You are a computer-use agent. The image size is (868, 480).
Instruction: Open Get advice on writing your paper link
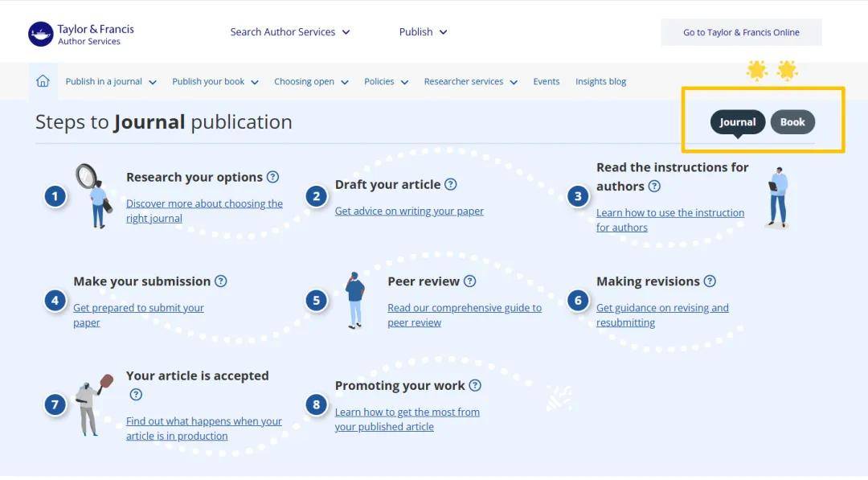pos(409,211)
